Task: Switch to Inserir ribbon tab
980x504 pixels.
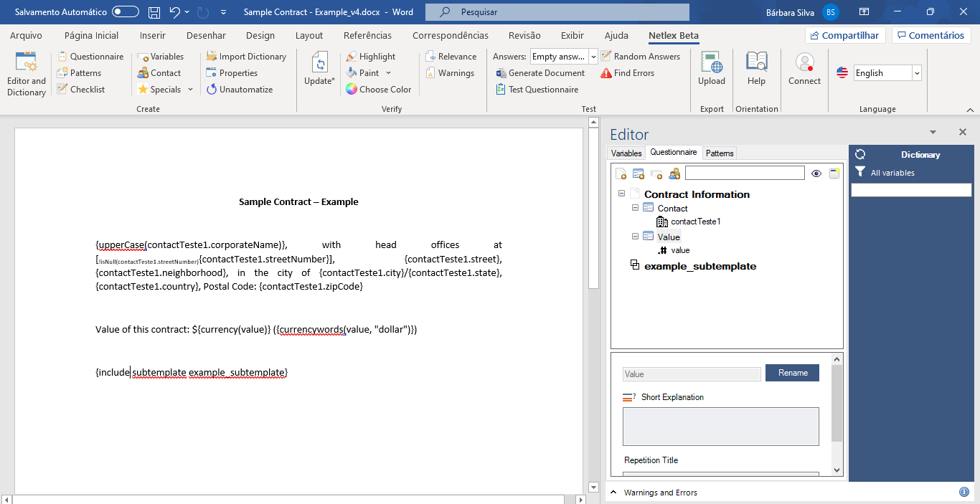Action: [153, 35]
